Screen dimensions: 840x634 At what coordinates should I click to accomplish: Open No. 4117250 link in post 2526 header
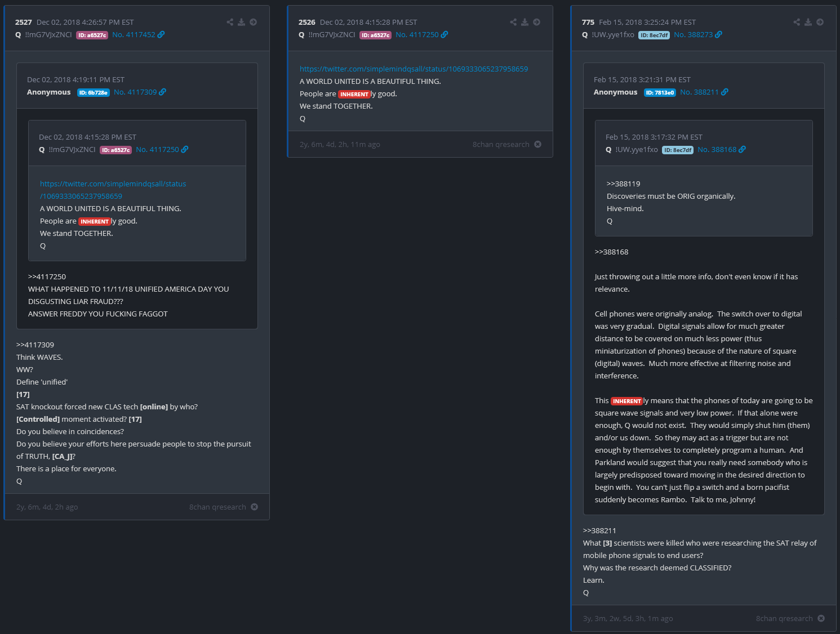(x=417, y=34)
